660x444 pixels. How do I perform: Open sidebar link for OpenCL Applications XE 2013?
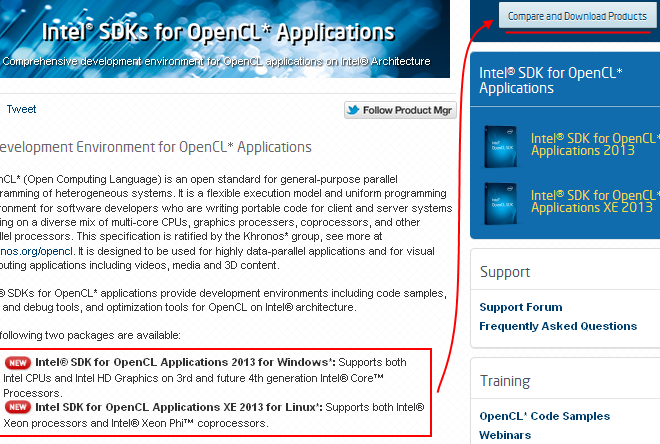(x=594, y=201)
